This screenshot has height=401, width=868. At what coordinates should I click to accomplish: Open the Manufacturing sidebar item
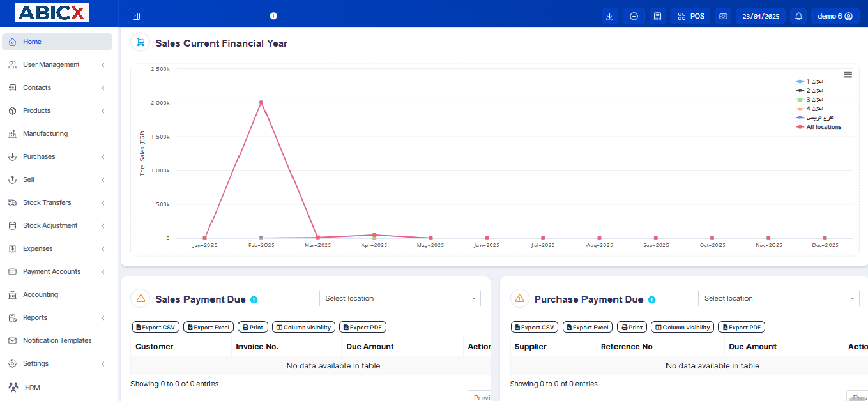point(45,133)
